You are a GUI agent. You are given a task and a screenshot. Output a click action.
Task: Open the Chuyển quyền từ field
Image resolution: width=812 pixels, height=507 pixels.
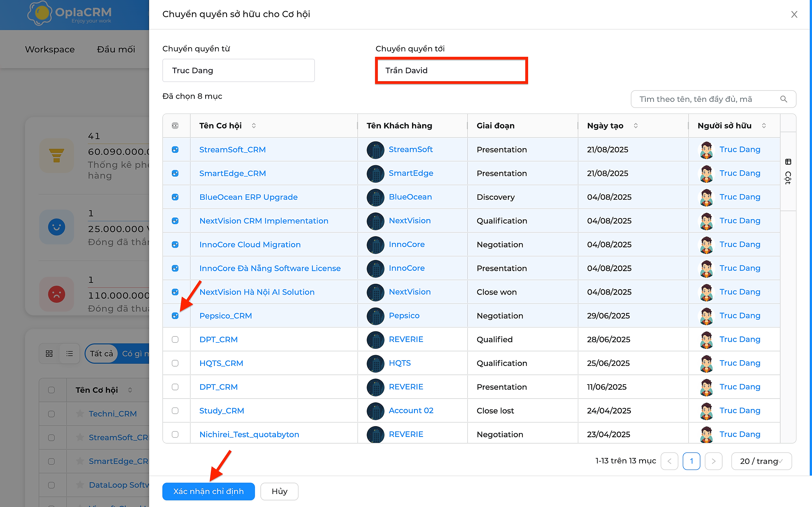point(239,70)
